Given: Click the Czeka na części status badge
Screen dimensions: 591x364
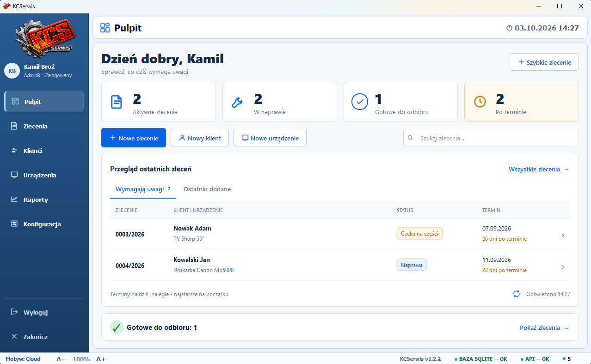Looking at the screenshot, I should [x=419, y=233].
